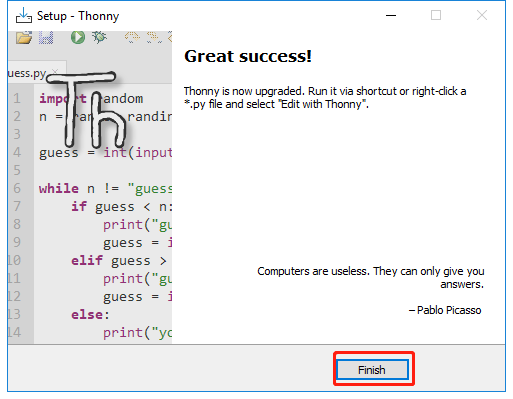
Task: Click the "Great success!" heading
Action: coord(248,56)
